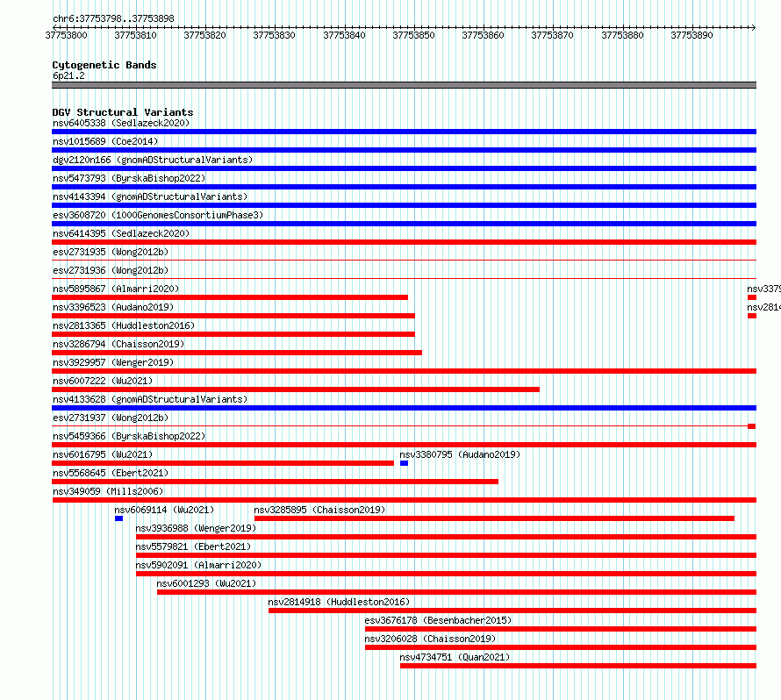Viewport: 781px width, 700px height.
Task: Click ruler position 37753800
Action: pos(66,35)
